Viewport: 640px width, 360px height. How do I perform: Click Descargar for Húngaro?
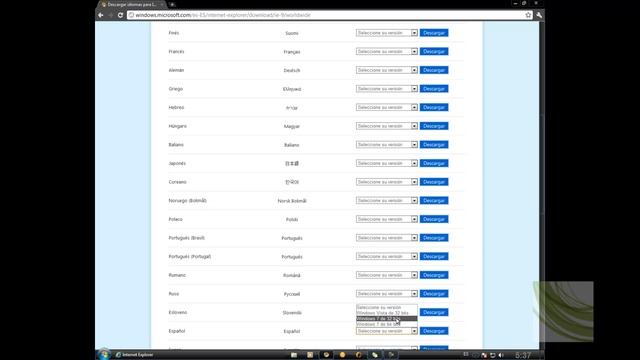434,126
